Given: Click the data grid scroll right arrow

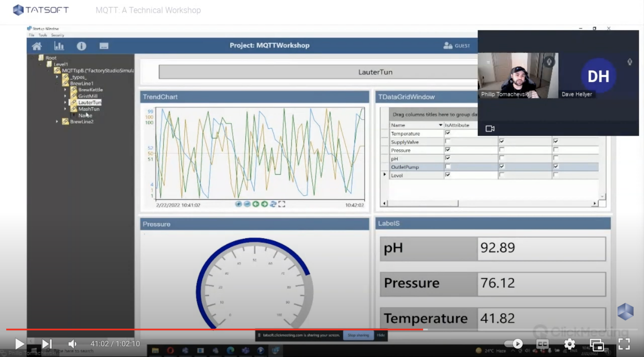Looking at the screenshot, I should (594, 203).
